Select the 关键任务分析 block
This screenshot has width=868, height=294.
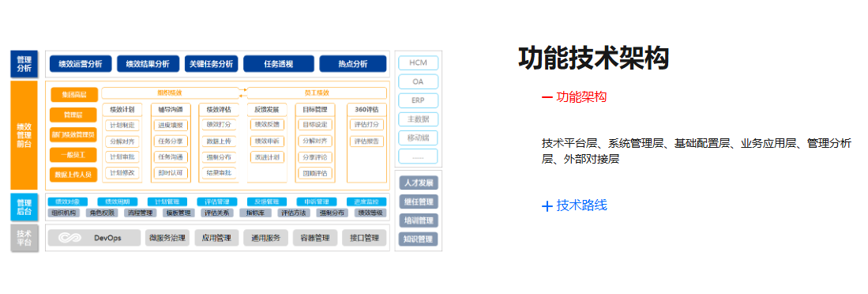(211, 64)
